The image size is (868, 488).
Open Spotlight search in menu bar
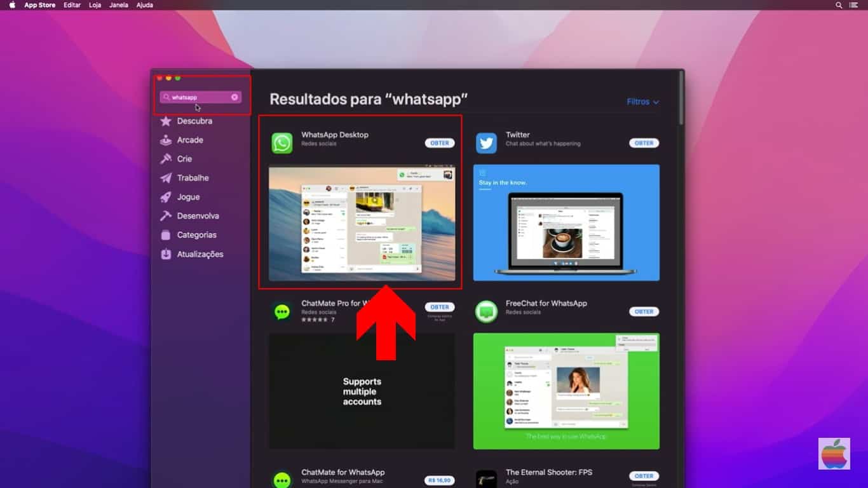click(839, 5)
